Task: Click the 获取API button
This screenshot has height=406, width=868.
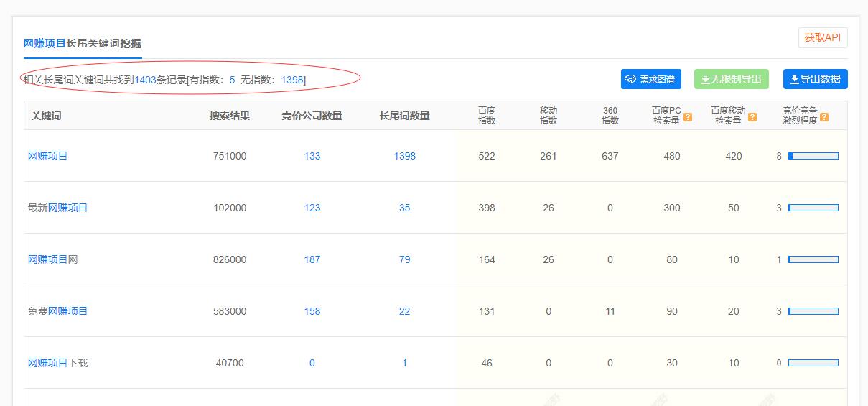Action: click(x=823, y=38)
